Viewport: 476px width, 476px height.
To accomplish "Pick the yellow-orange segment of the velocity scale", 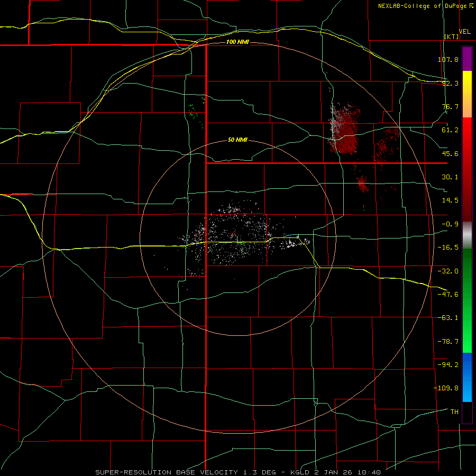I will (467, 94).
